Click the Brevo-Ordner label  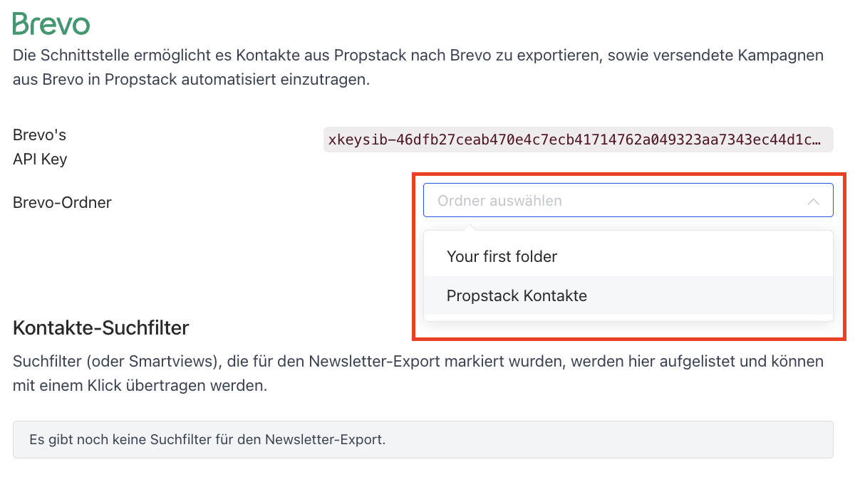tap(62, 202)
